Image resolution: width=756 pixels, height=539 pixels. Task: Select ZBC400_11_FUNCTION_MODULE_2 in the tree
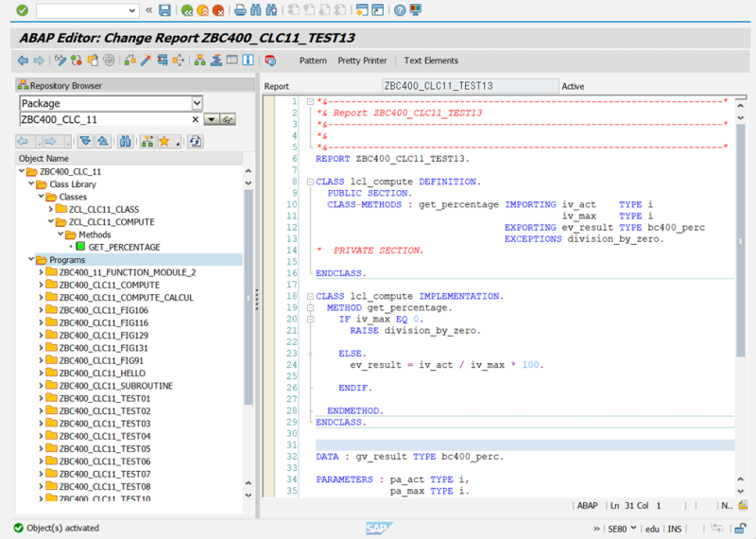[128, 272]
